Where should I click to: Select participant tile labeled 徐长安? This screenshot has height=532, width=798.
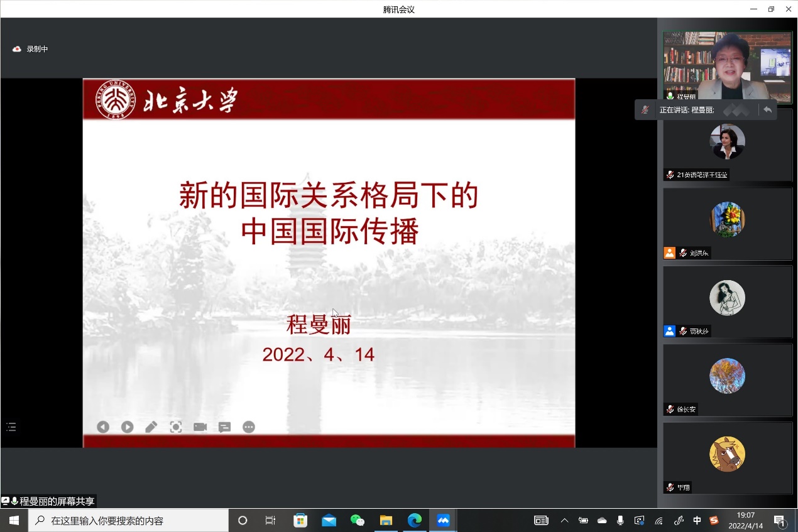728,379
